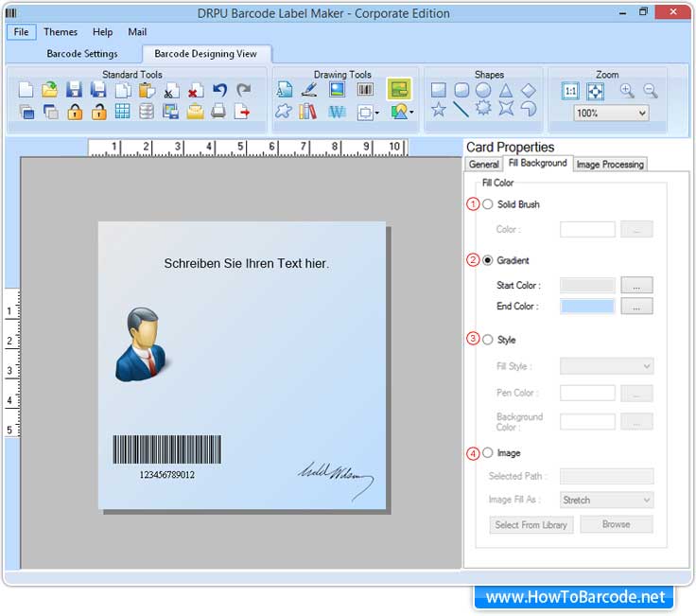Screen dimensions: 696x616
Task: Open the Fill Style dropdown
Action: coord(607,366)
